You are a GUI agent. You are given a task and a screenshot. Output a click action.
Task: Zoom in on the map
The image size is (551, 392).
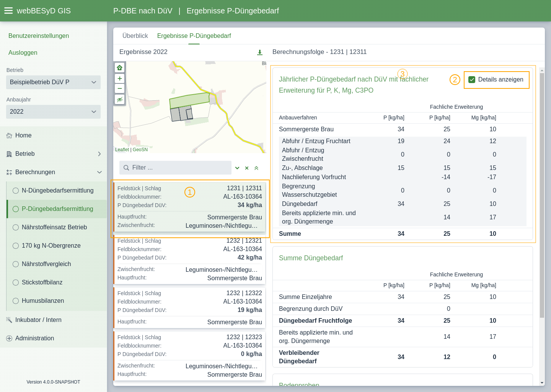click(120, 78)
